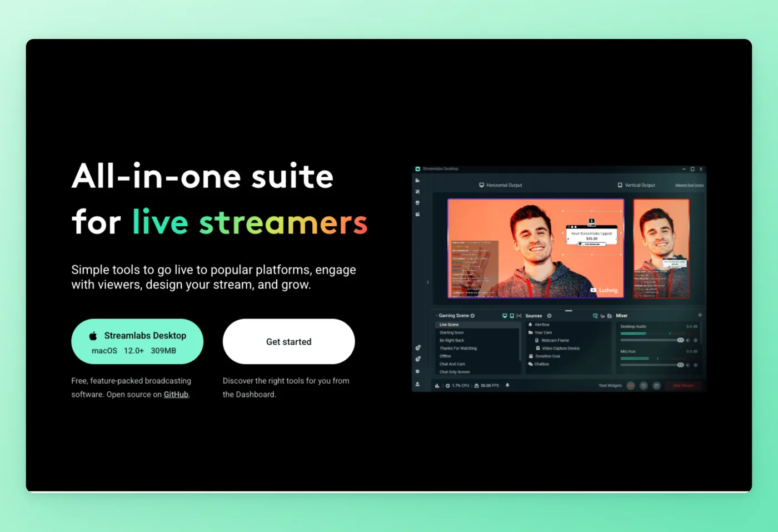This screenshot has width=778, height=532.
Task: Collapse the Your Cam source folder
Action: pyautogui.click(x=531, y=332)
